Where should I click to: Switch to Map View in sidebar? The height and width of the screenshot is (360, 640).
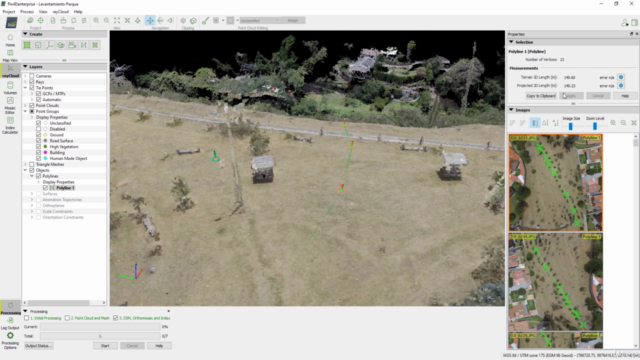(x=10, y=56)
